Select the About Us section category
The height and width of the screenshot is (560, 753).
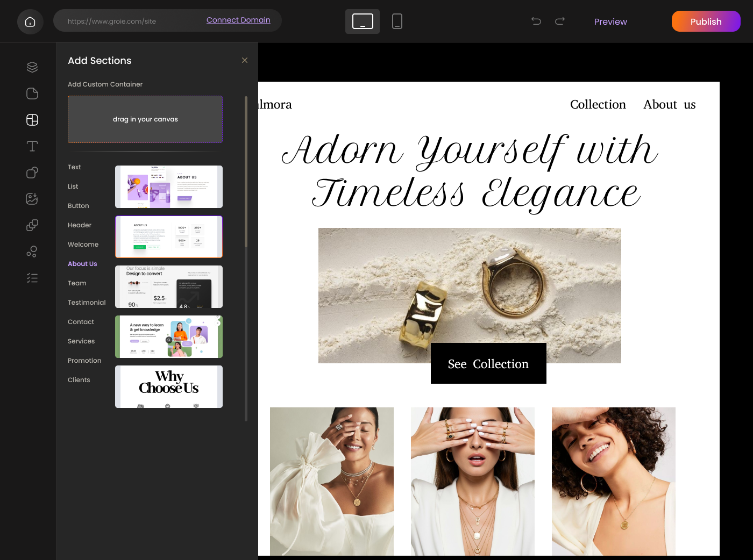(82, 263)
